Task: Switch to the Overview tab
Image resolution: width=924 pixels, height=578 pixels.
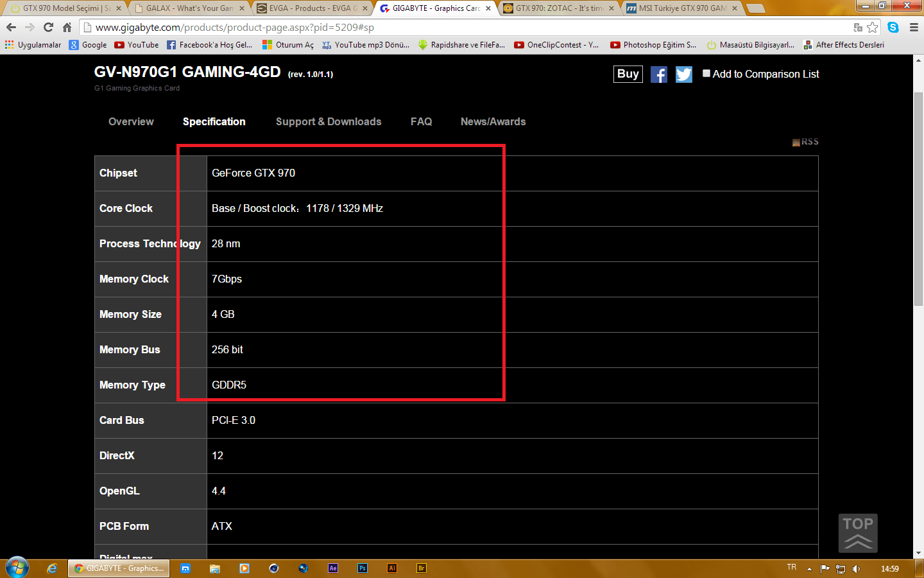Action: pos(131,122)
